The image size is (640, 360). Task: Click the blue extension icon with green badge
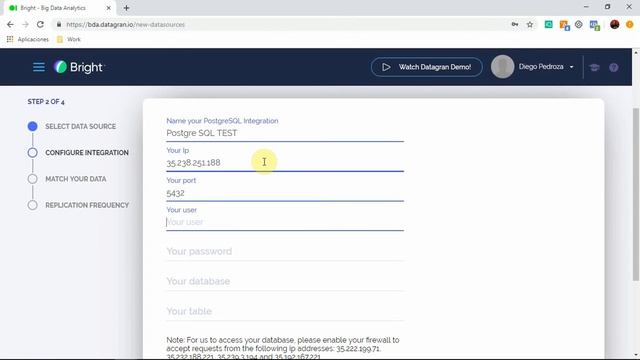(595, 25)
